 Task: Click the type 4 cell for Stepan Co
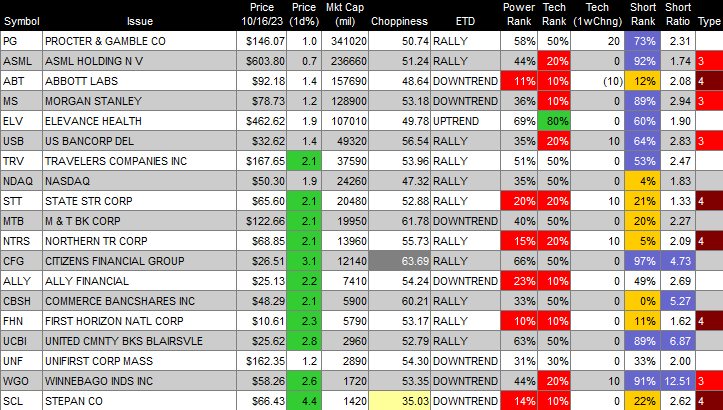709,401
